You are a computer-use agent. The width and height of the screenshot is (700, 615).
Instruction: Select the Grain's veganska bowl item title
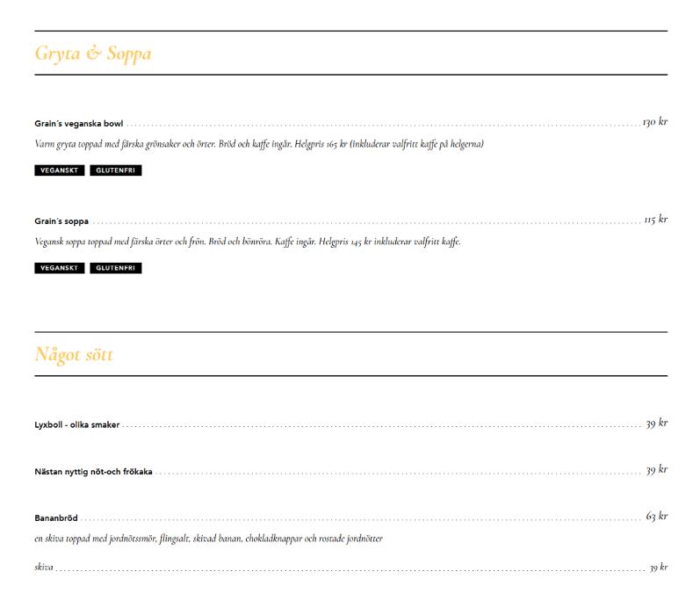[x=78, y=124]
